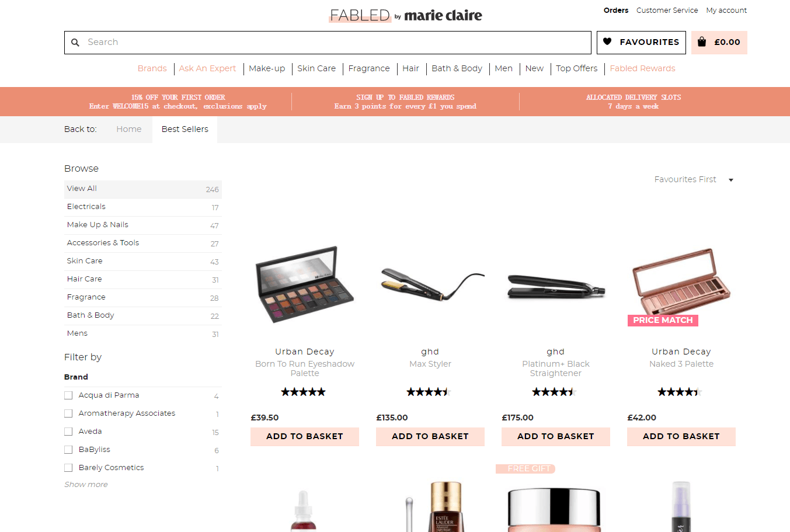Browse the Hair Care category
Screen dimensions: 790x532
143,280
